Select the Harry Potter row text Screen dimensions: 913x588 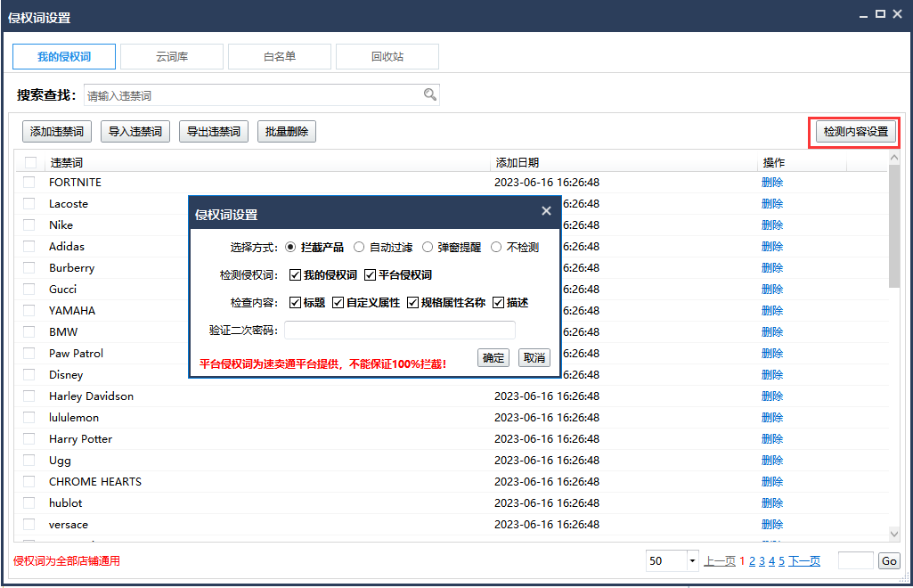(80, 439)
